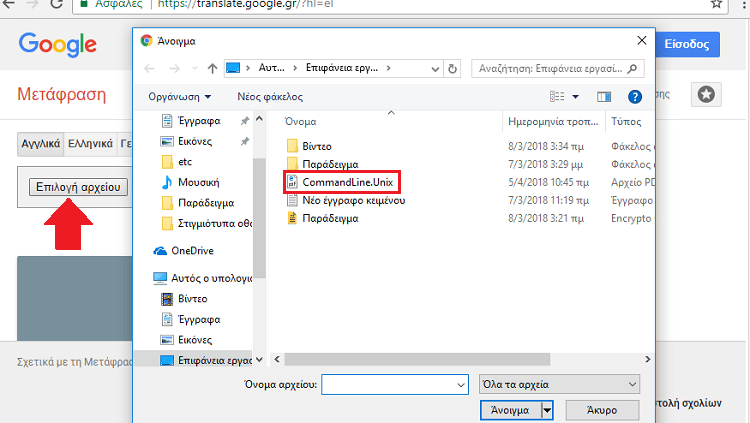
Task: Click the Μετάφραση heading link
Action: pyautogui.click(x=62, y=94)
